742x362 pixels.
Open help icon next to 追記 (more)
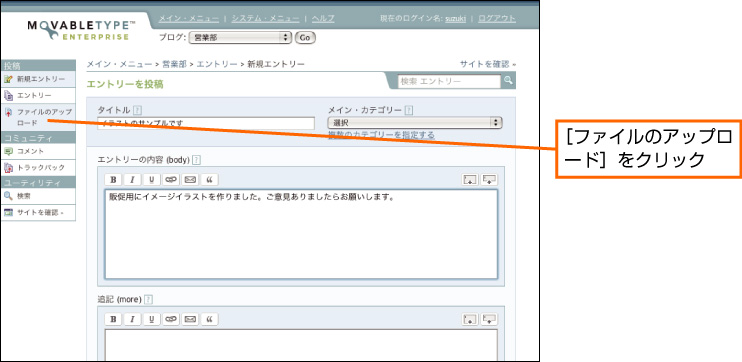[149, 300]
